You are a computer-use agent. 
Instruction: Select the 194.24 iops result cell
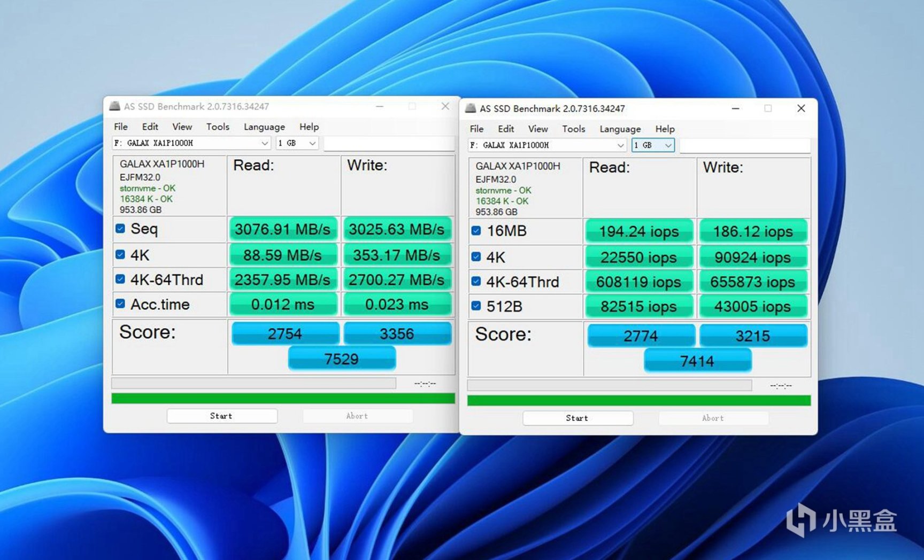[x=639, y=231]
